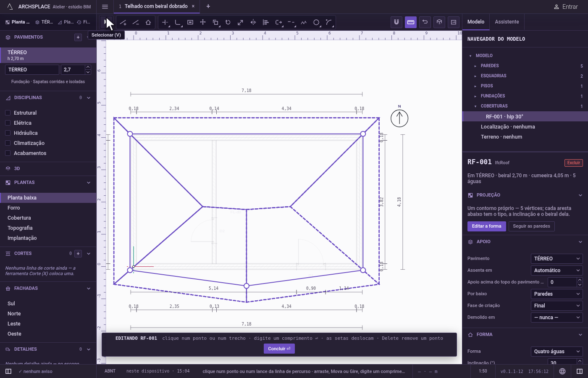Enable the Climatização checkbox
588x378 pixels.
click(8, 143)
